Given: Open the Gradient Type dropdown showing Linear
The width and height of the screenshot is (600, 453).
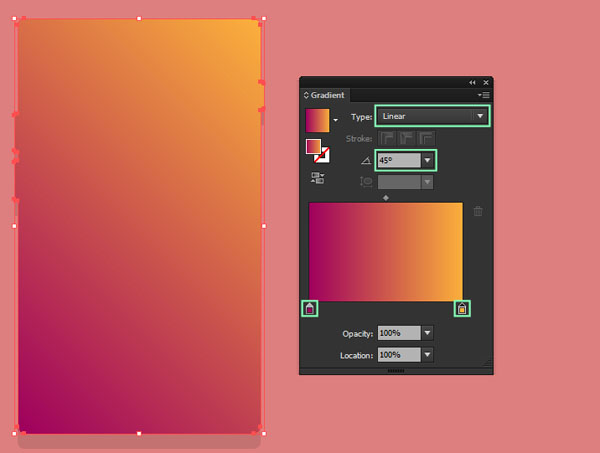Looking at the screenshot, I should click(432, 116).
